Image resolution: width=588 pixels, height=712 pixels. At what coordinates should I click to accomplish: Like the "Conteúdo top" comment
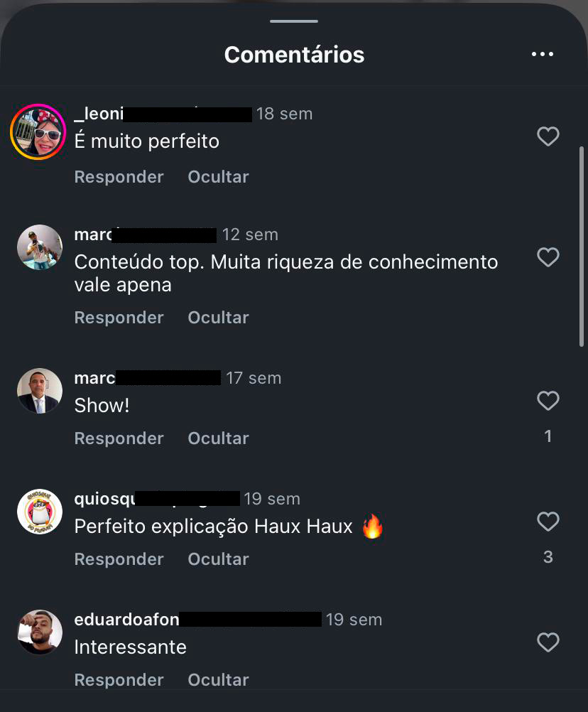548,257
